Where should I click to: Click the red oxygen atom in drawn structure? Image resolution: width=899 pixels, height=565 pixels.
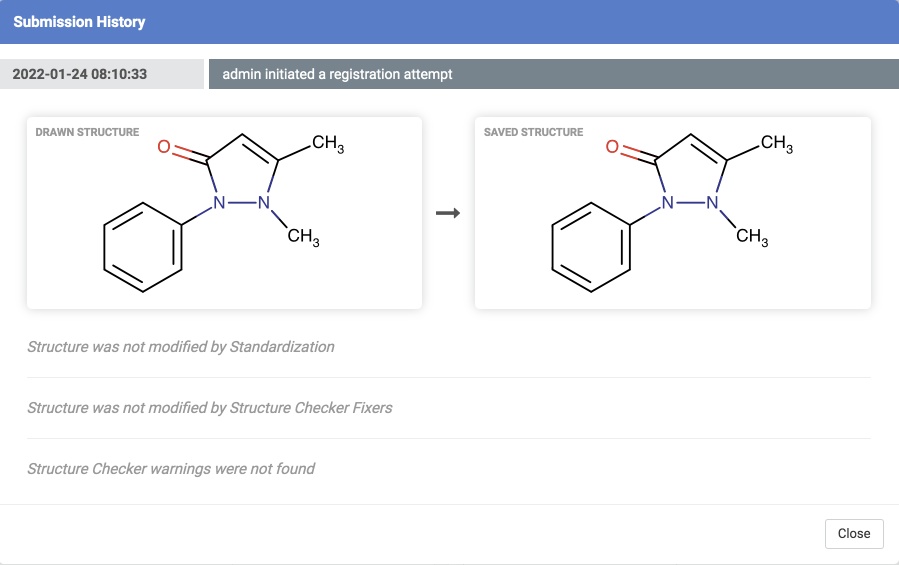point(166,147)
